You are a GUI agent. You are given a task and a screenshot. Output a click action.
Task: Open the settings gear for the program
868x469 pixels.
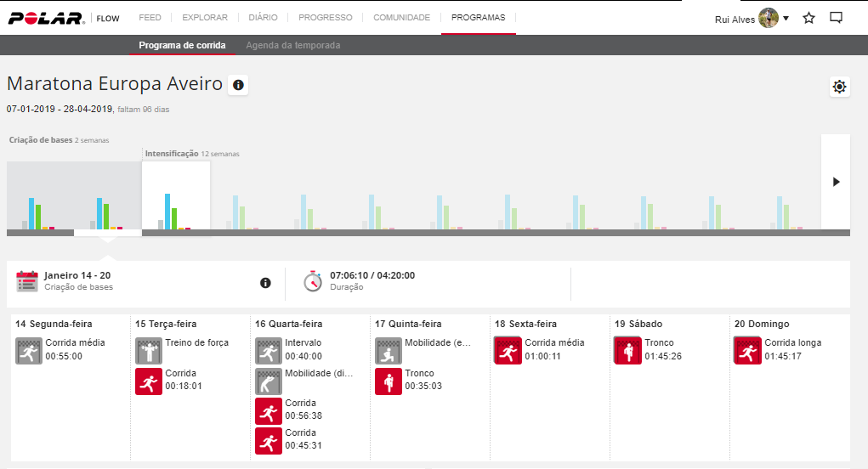839,87
